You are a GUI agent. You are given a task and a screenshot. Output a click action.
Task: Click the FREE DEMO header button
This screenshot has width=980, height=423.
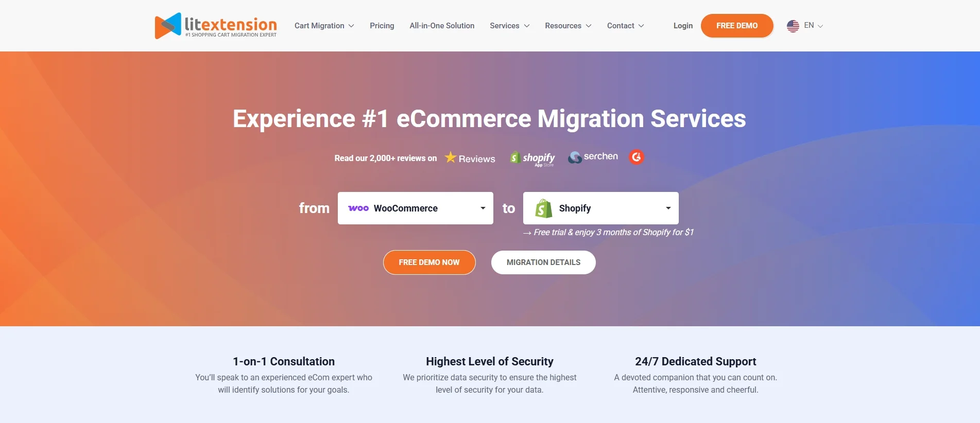pyautogui.click(x=737, y=26)
